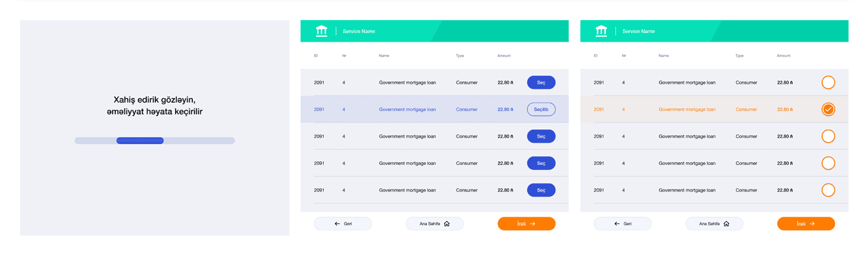
Task: Select the fourth row radio circle in the right panel
Action: (x=828, y=164)
